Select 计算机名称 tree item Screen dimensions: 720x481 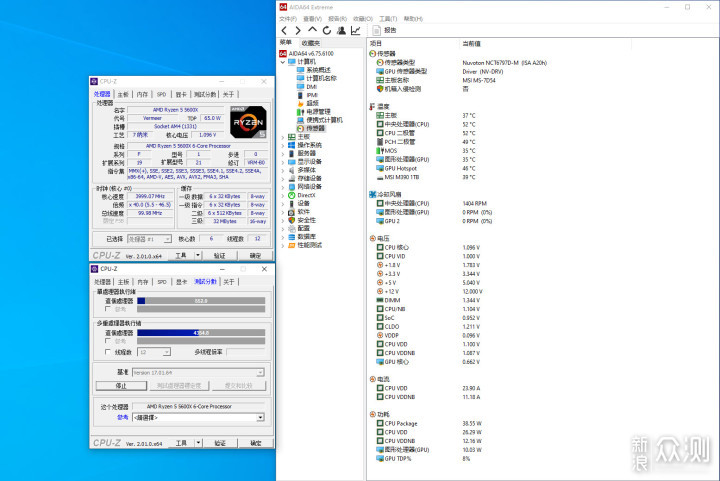coord(316,78)
